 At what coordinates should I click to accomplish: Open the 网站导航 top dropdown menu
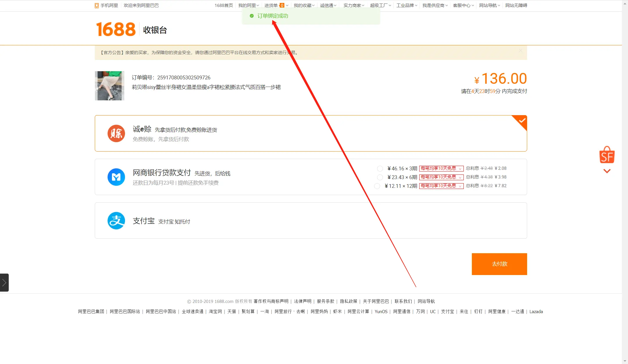[490, 6]
